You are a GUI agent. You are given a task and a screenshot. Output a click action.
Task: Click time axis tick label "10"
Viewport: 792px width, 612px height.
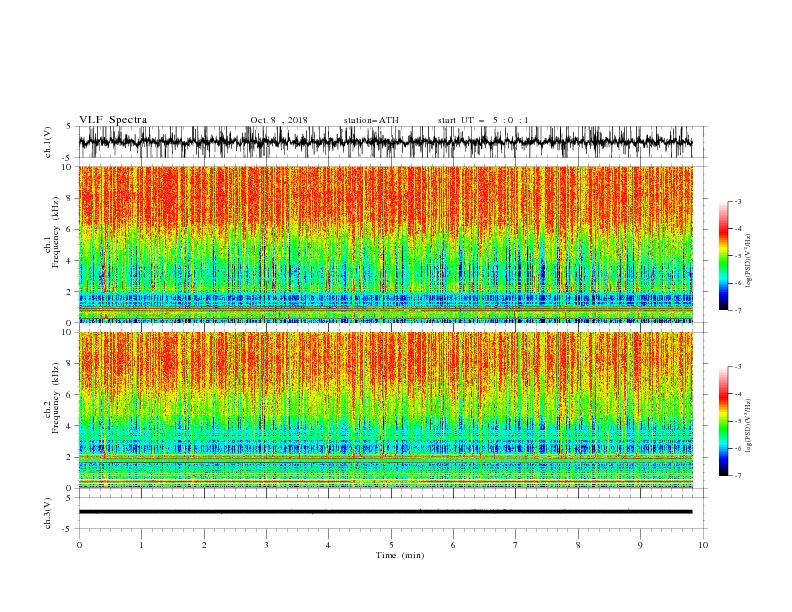(x=703, y=545)
